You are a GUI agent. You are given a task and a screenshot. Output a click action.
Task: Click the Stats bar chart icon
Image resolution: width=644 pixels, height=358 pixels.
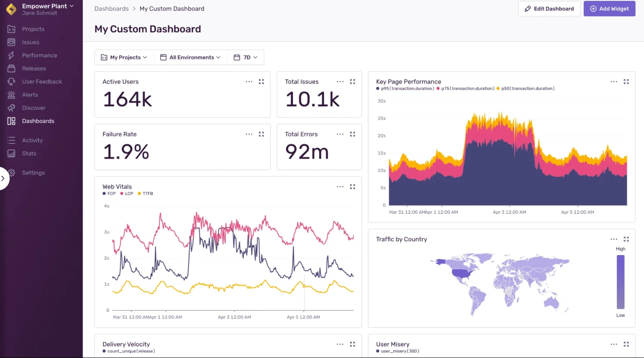(11, 153)
